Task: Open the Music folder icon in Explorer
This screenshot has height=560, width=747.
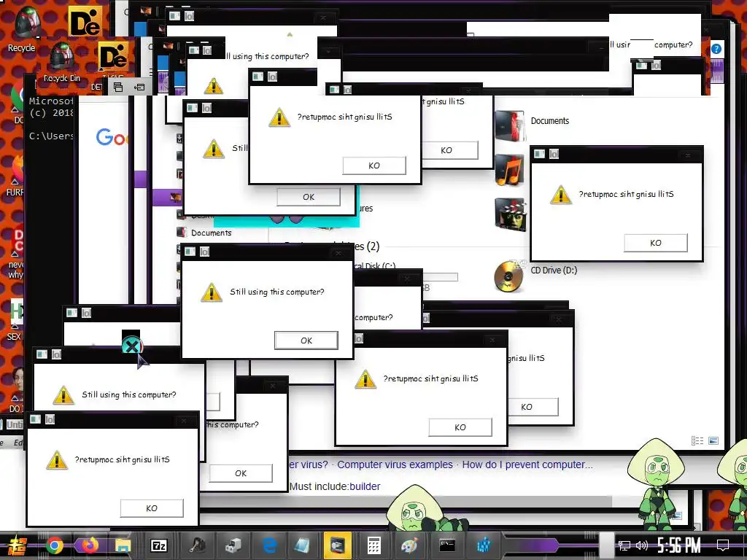Action: pyautogui.click(x=510, y=170)
